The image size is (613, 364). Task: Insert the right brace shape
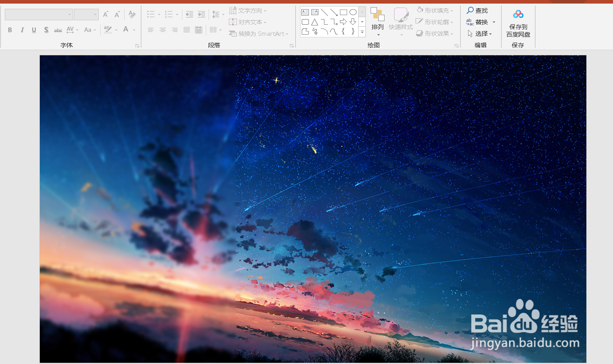(353, 31)
